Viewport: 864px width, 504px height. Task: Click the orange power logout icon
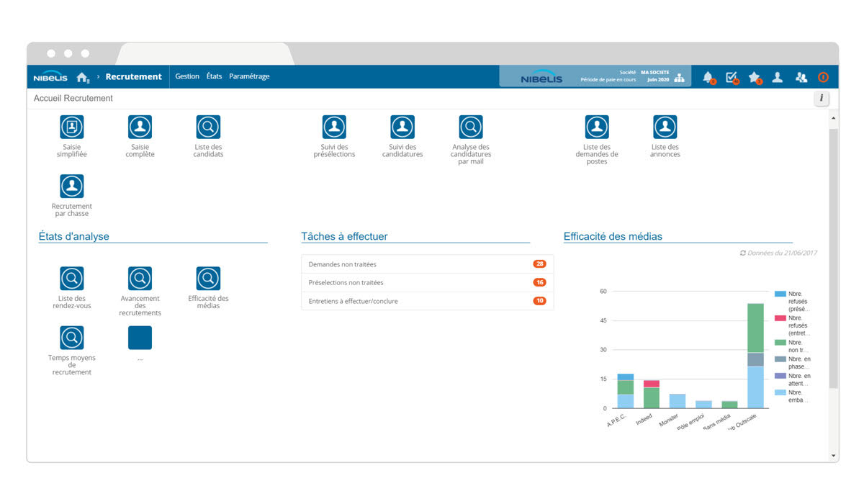pyautogui.click(x=824, y=77)
